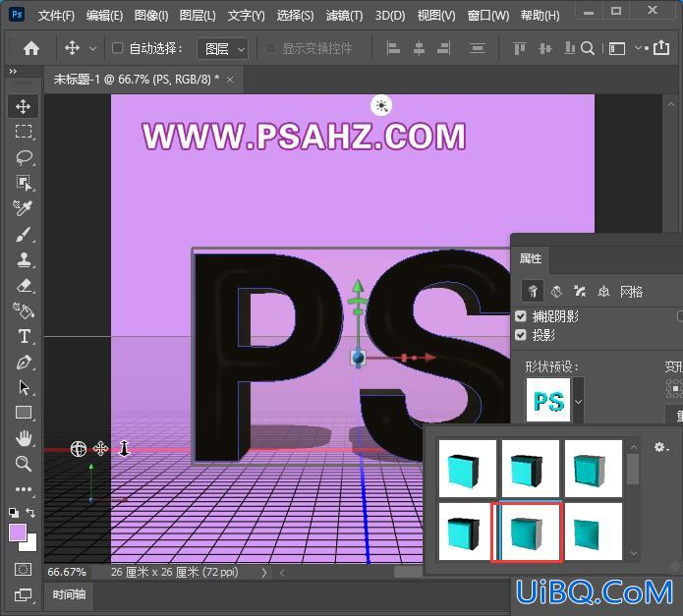Screen dimensions: 683x616
Task: Open the 滤镜(T) menu
Action: click(344, 16)
